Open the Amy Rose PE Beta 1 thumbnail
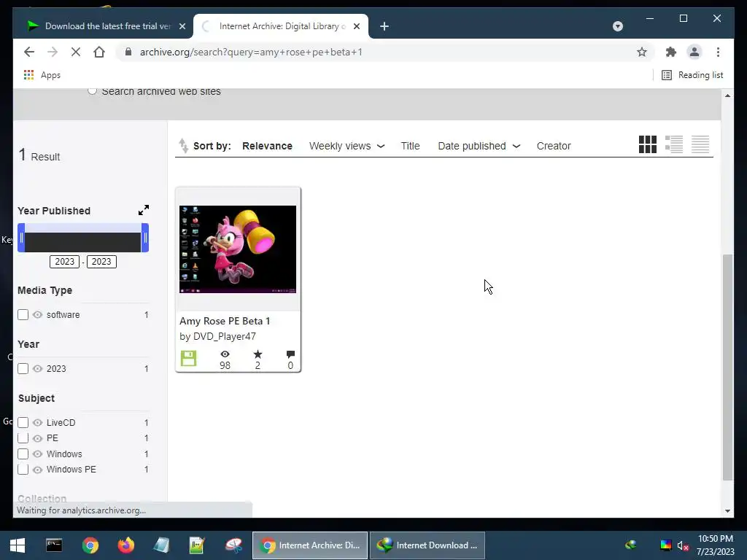747x560 pixels. 238,249
